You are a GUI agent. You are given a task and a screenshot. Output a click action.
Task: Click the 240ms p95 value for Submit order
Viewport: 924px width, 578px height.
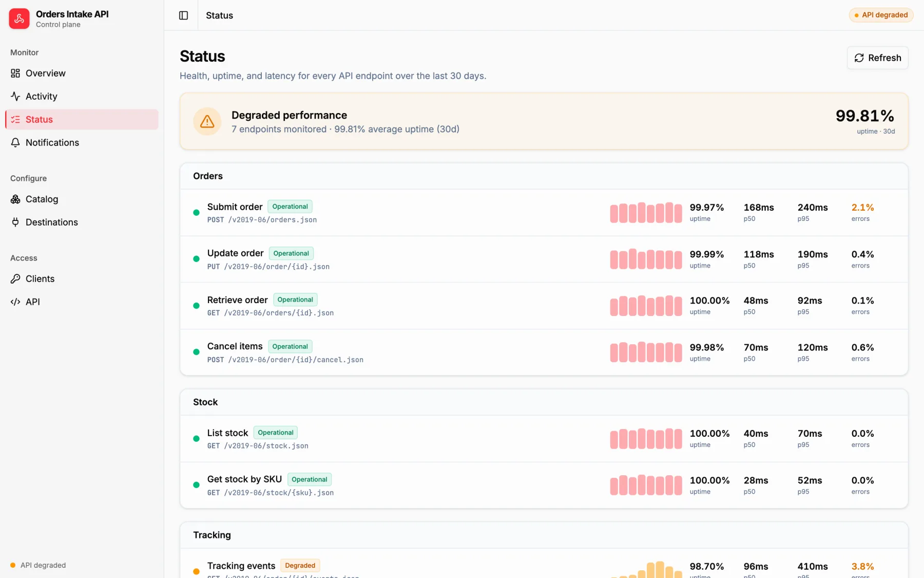point(813,208)
